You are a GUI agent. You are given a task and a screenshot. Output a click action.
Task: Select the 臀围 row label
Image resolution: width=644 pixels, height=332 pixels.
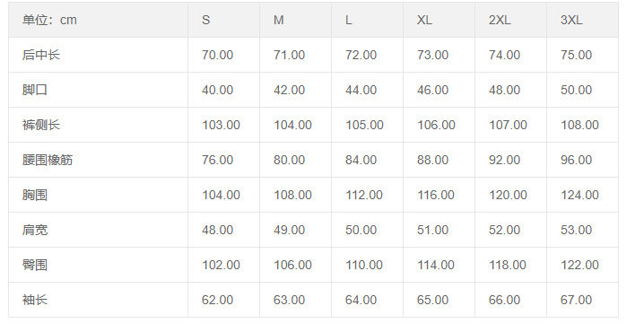35,265
